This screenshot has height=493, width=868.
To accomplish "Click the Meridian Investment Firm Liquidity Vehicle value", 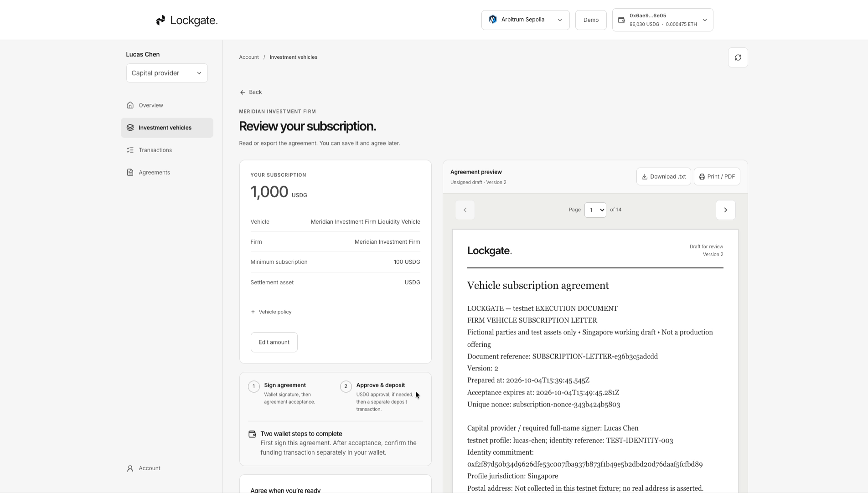I will tap(365, 222).
